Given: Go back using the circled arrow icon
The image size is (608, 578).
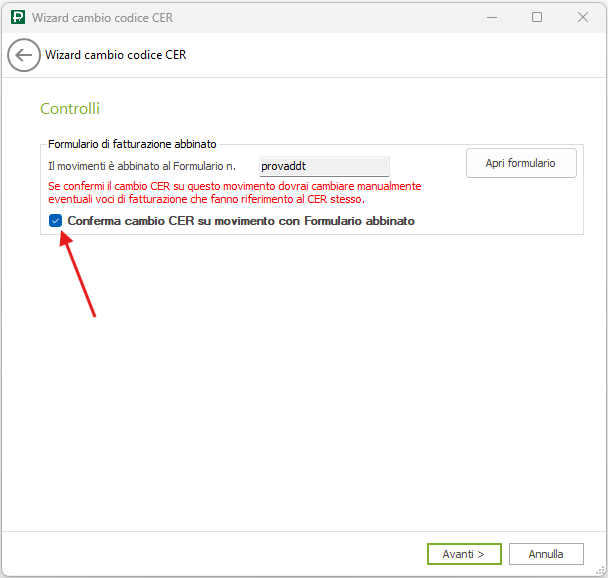Looking at the screenshot, I should 24,56.
